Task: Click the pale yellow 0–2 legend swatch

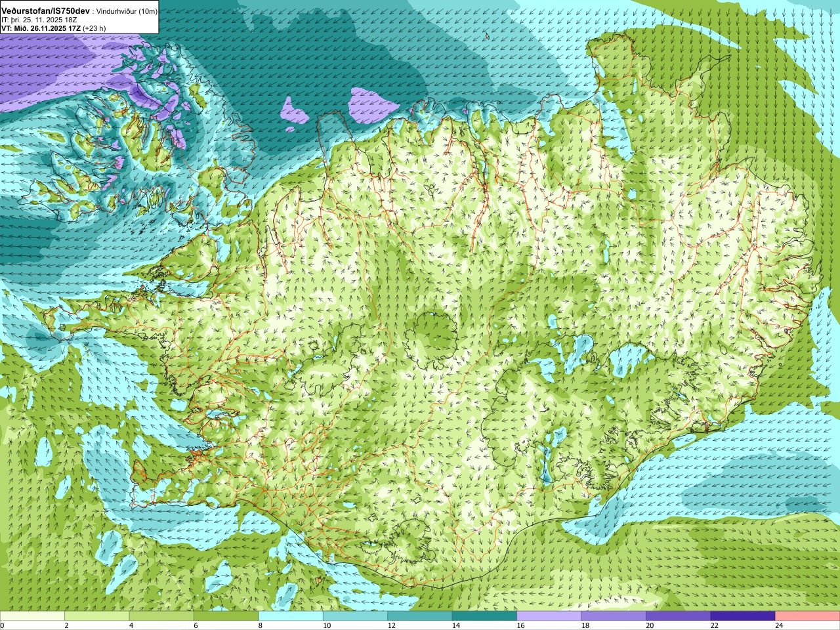Action: [32, 616]
